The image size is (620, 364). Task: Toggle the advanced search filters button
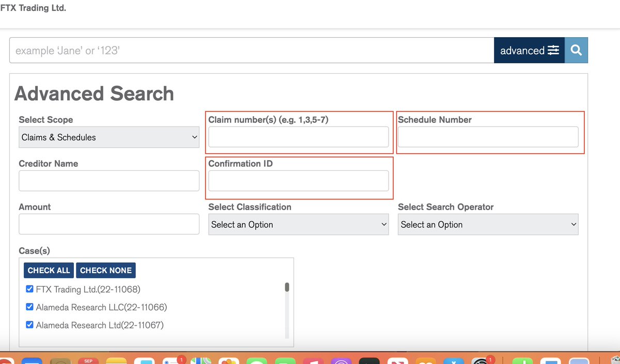tap(529, 51)
